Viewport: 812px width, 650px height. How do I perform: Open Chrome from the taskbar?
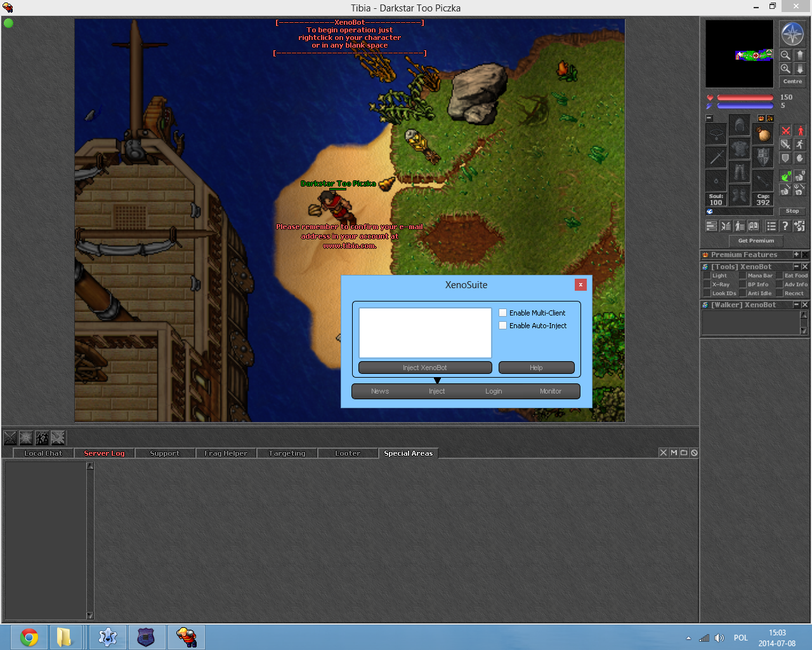point(29,637)
